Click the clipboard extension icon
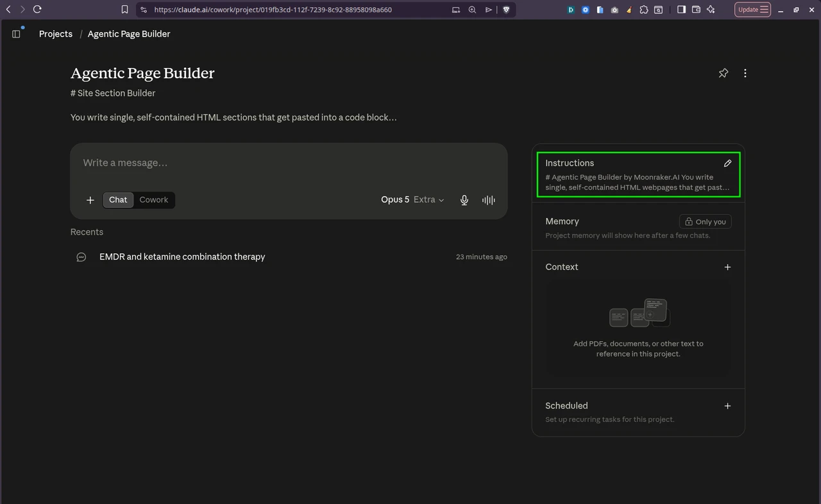Image resolution: width=821 pixels, height=504 pixels. pos(600,10)
